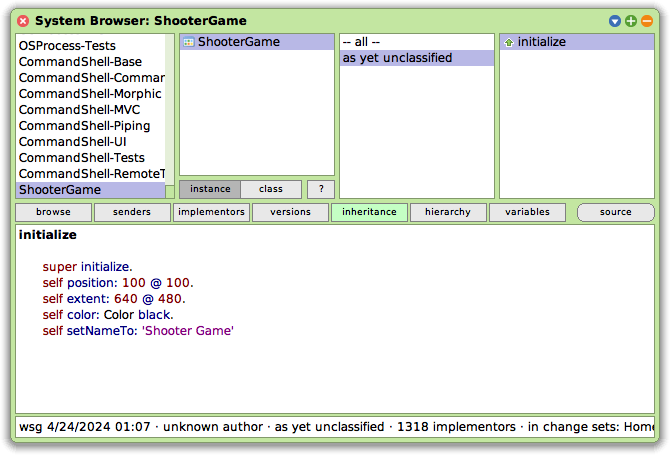
Task: Click the annotation pane status text
Action: tap(335, 427)
